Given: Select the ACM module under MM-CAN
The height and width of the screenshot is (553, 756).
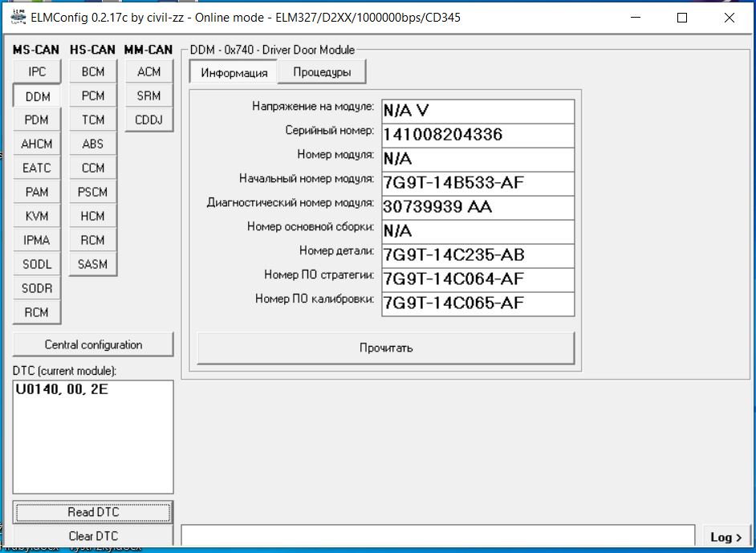Looking at the screenshot, I should point(149,71).
